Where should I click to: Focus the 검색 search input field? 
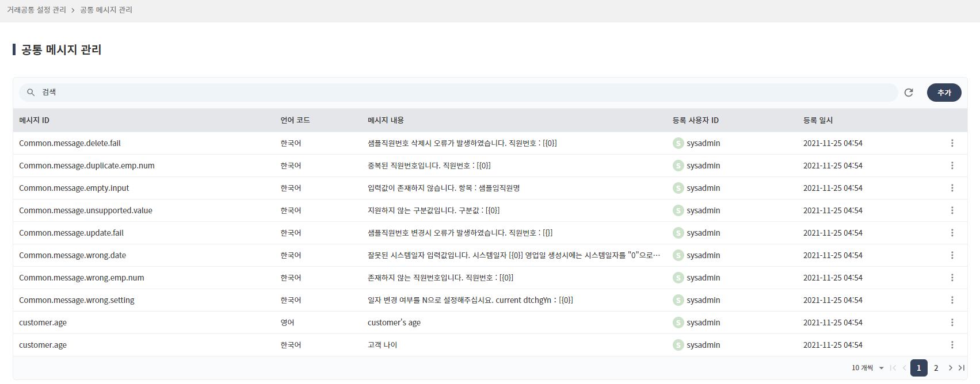pos(459,93)
